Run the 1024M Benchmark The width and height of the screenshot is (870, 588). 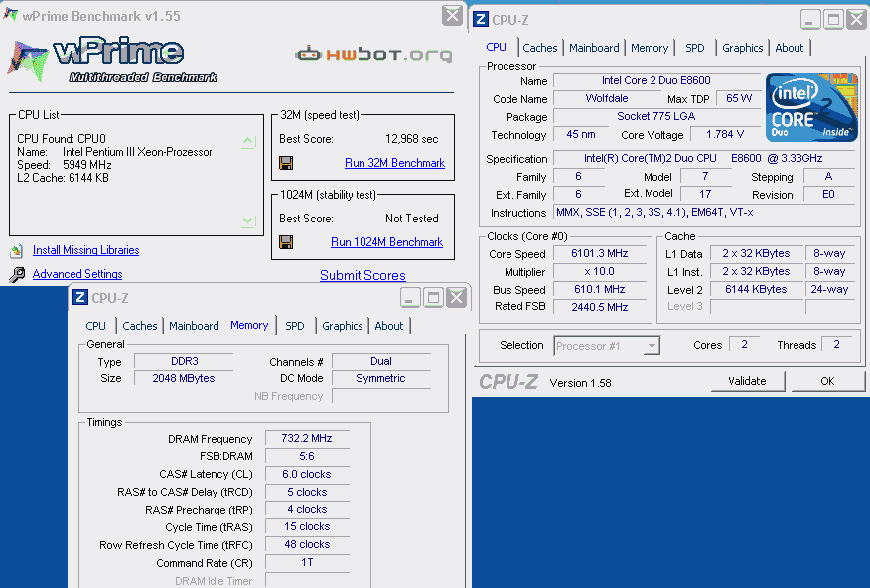click(386, 242)
